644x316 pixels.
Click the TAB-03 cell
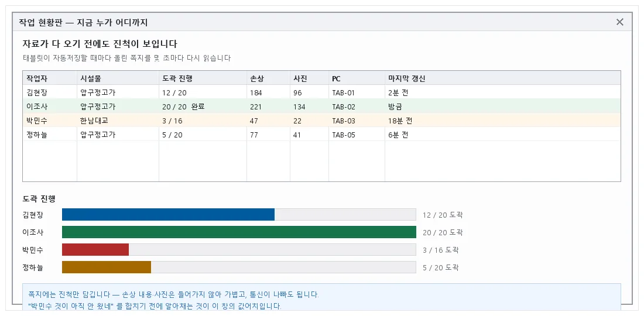(357, 121)
